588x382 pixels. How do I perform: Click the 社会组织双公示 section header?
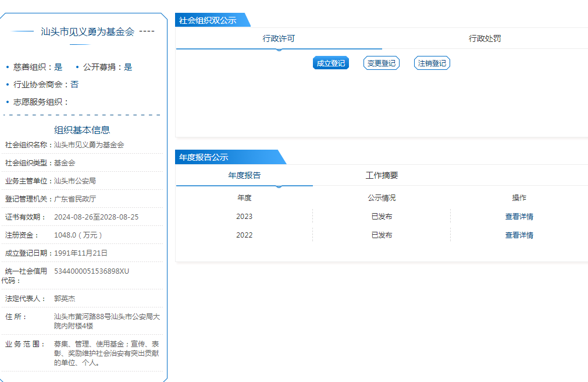pyautogui.click(x=208, y=20)
